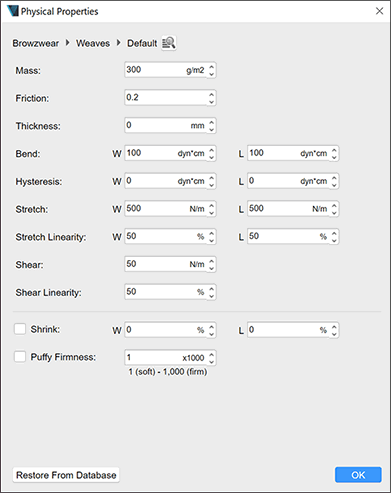Confirm with the OK button
391x493 pixels.
(x=358, y=475)
